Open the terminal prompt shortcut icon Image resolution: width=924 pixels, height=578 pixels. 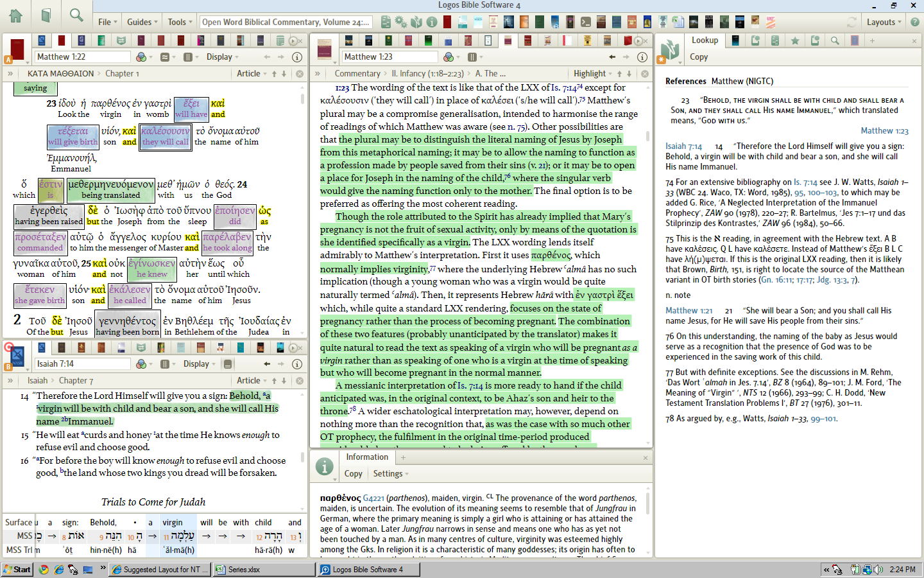click(586, 22)
